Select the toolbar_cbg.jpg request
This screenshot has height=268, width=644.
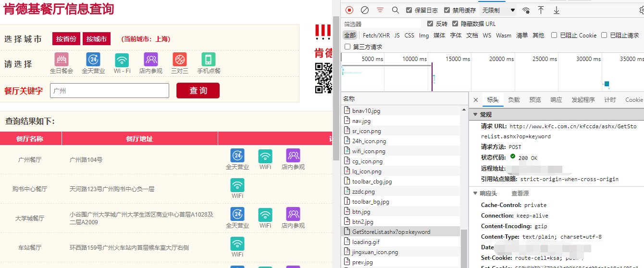tap(401, 182)
